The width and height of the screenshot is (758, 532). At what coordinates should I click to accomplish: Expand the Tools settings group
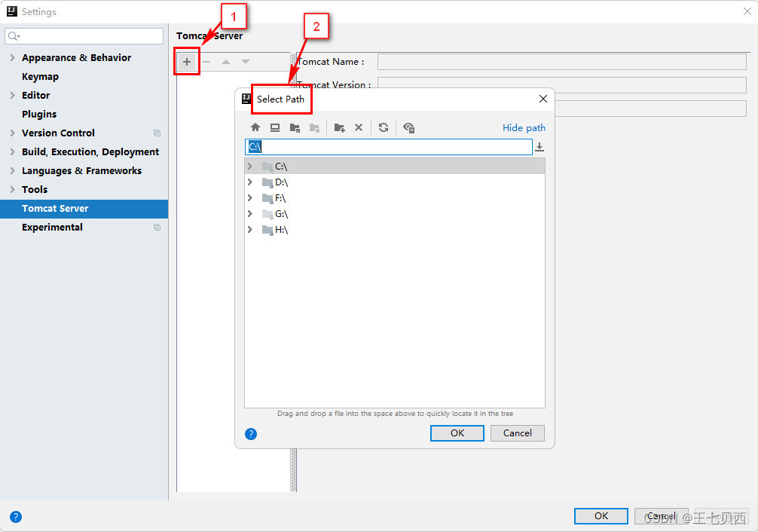point(13,190)
